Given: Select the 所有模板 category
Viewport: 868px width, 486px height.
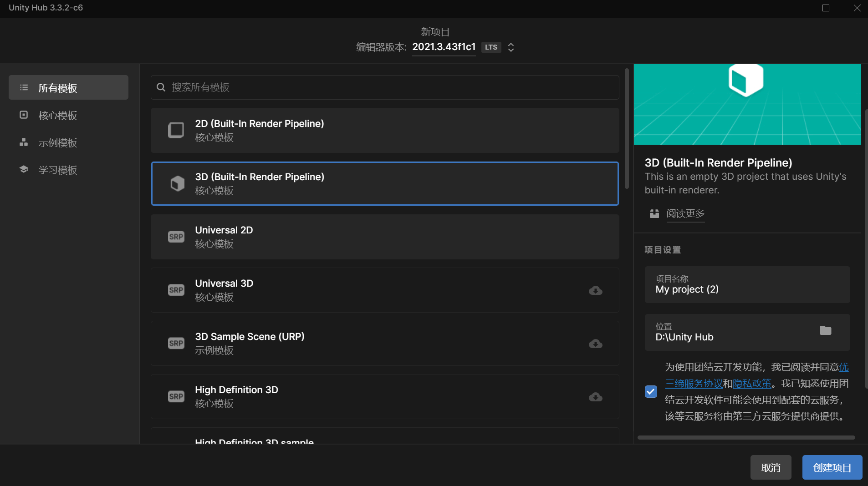Looking at the screenshot, I should tap(68, 87).
